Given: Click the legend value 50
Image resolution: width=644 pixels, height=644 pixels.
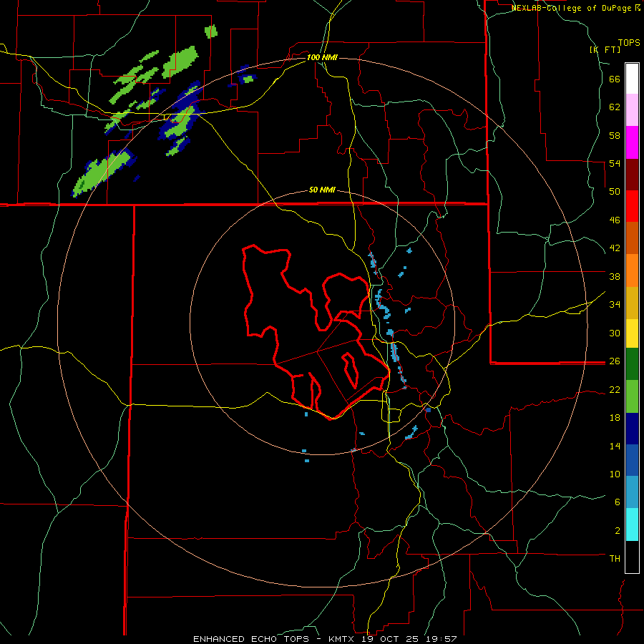Looking at the screenshot, I should pos(615,192).
